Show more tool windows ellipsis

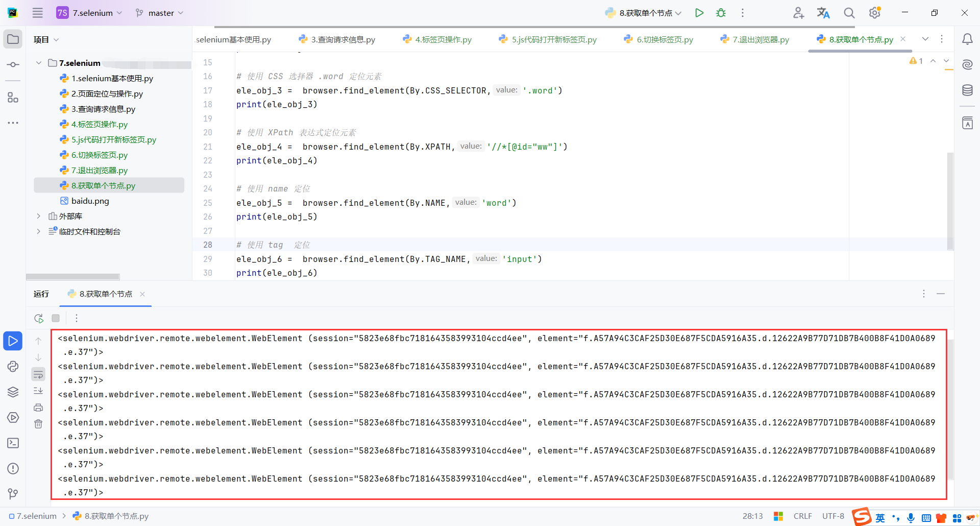coord(13,123)
